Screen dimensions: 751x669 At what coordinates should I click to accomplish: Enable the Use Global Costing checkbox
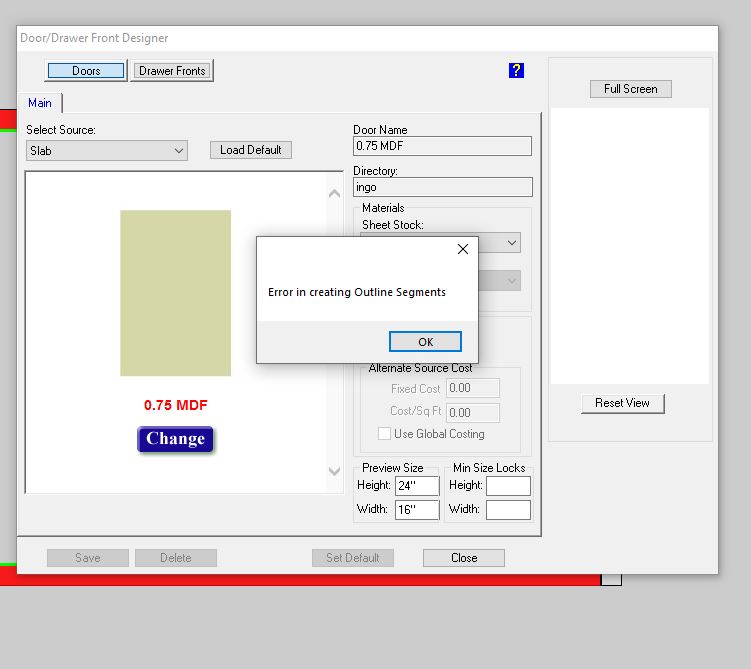pyautogui.click(x=385, y=434)
